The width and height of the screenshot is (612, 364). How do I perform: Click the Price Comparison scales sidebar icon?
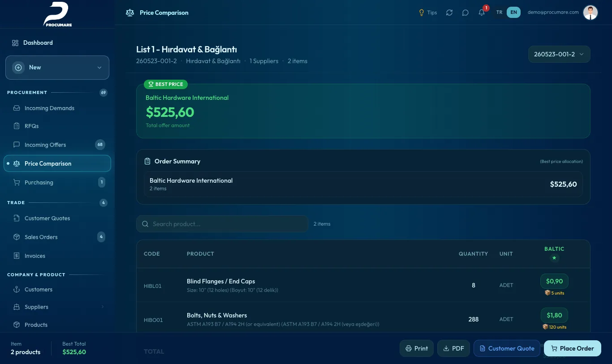pyautogui.click(x=17, y=164)
